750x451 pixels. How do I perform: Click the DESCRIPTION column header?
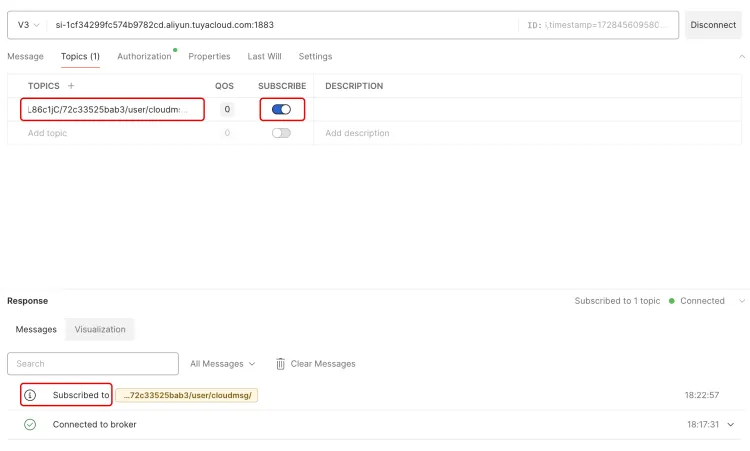pyautogui.click(x=354, y=86)
